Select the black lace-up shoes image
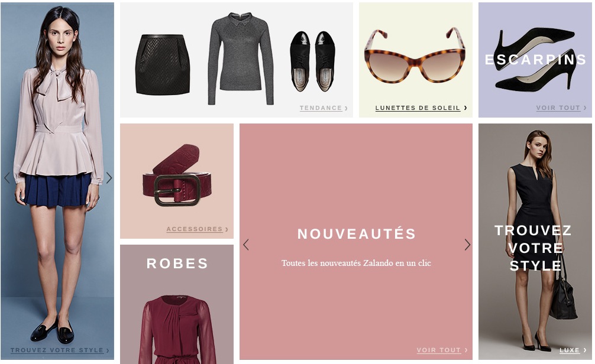 pyautogui.click(x=312, y=61)
